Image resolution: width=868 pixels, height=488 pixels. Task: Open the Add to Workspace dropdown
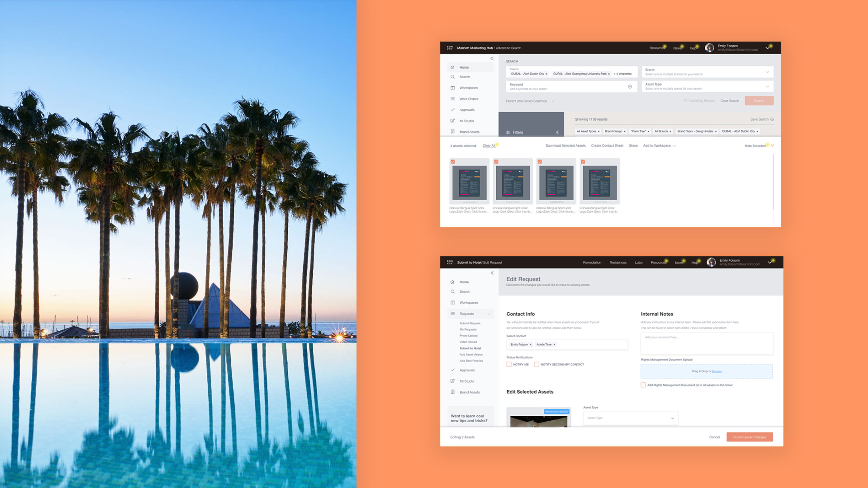click(x=659, y=146)
